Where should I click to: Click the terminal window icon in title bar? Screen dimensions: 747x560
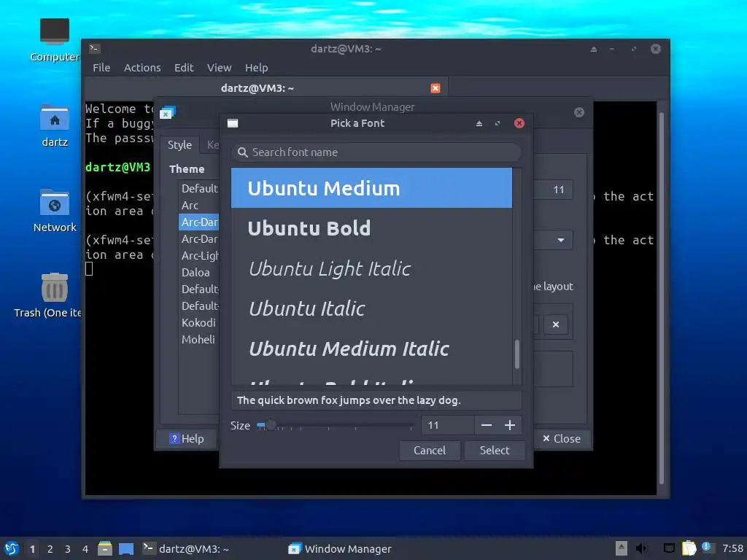[95, 48]
